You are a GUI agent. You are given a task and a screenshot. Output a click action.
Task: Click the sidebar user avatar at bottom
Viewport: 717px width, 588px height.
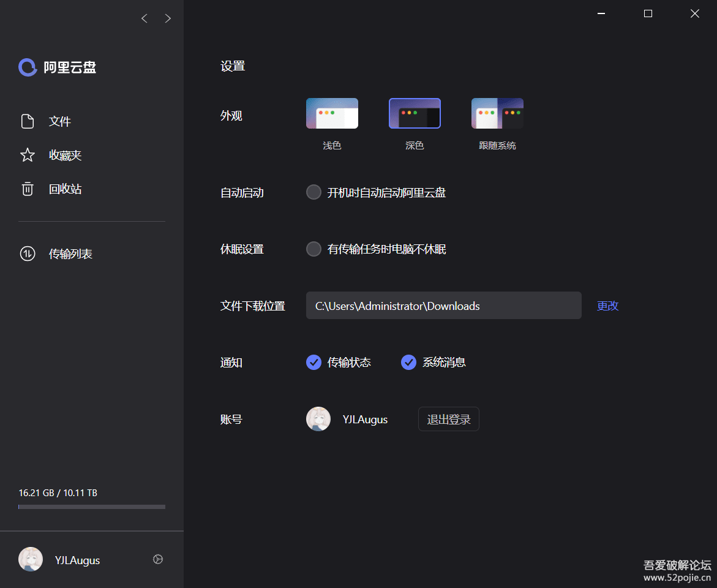[x=31, y=559]
